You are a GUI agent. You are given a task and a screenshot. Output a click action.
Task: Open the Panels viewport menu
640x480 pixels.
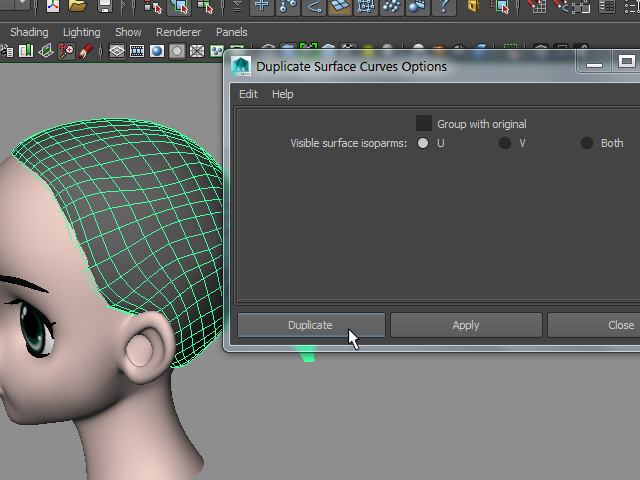(231, 32)
